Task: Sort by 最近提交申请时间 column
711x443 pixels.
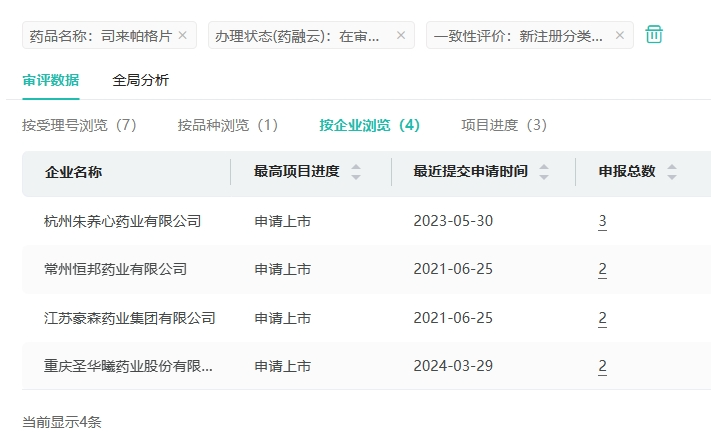Action: coord(544,172)
